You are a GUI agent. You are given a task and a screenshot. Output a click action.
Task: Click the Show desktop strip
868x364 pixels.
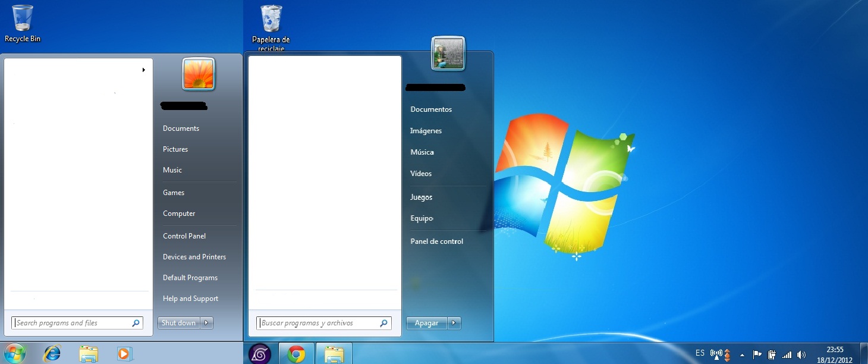[864, 353]
